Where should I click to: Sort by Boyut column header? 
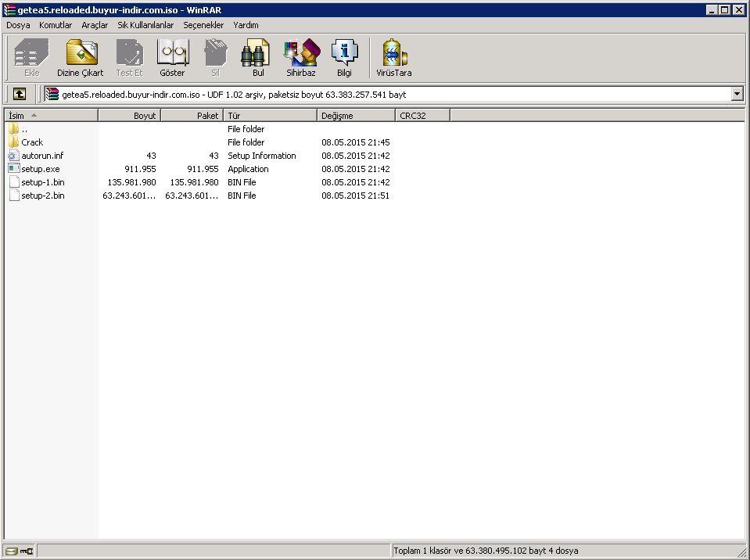coord(130,115)
